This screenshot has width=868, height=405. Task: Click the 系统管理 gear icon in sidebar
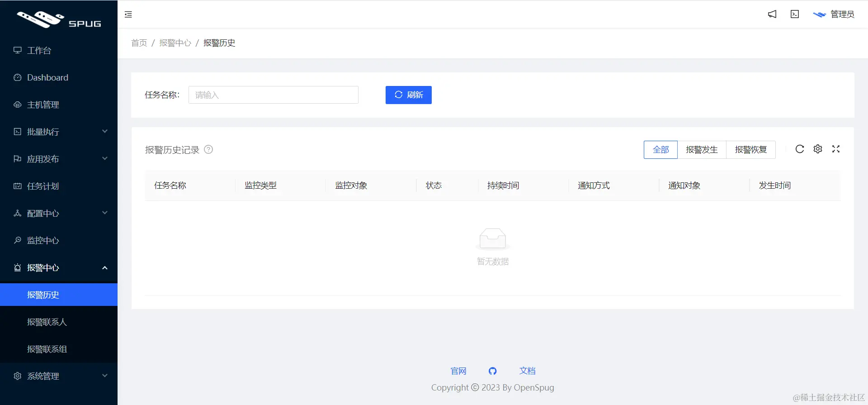[18, 376]
